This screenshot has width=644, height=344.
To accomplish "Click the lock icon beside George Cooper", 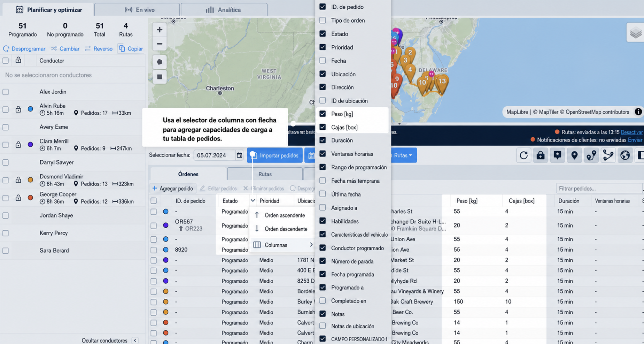I will pyautogui.click(x=18, y=198).
